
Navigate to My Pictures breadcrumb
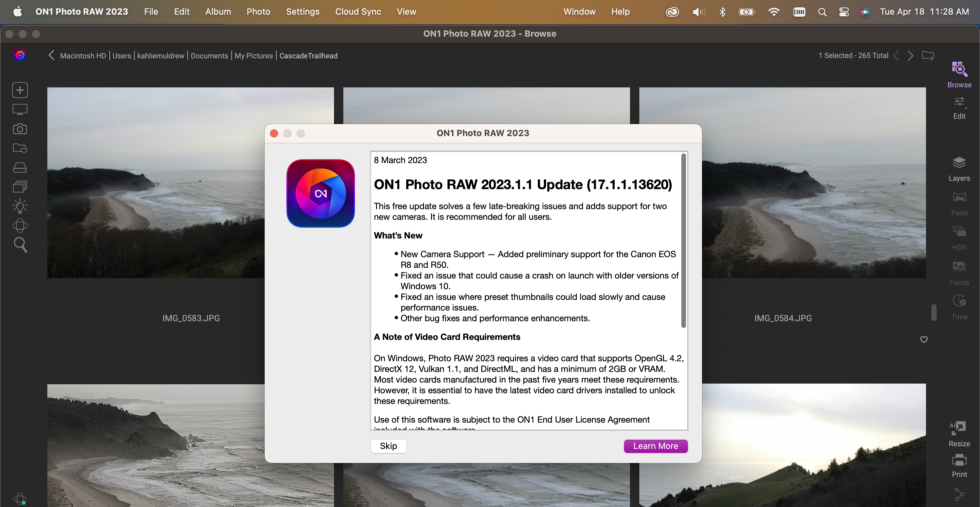pyautogui.click(x=254, y=56)
